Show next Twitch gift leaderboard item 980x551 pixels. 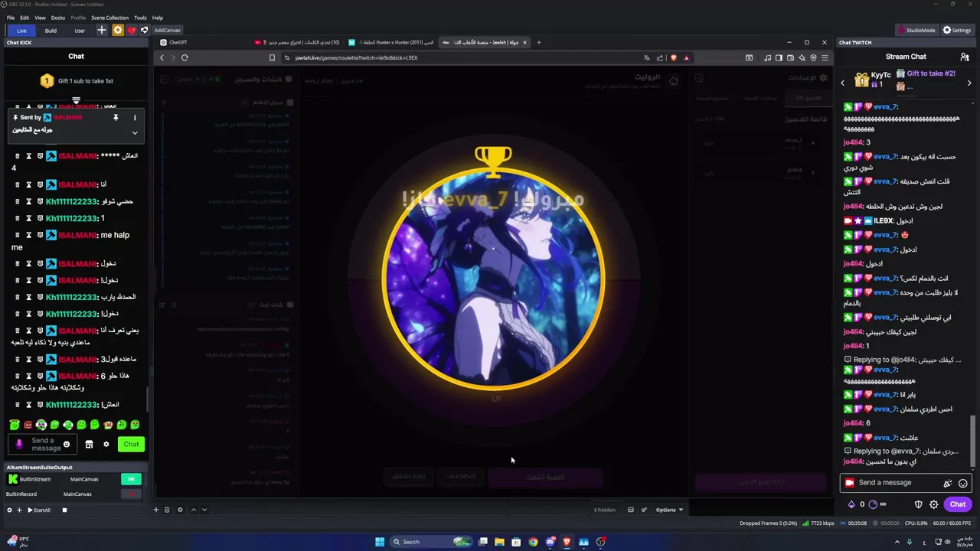coord(969,83)
